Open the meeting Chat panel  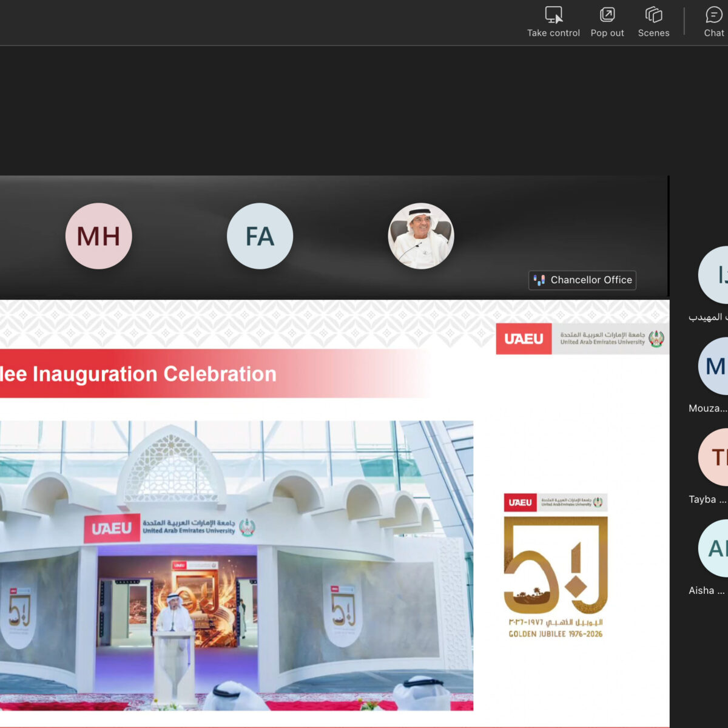click(713, 15)
